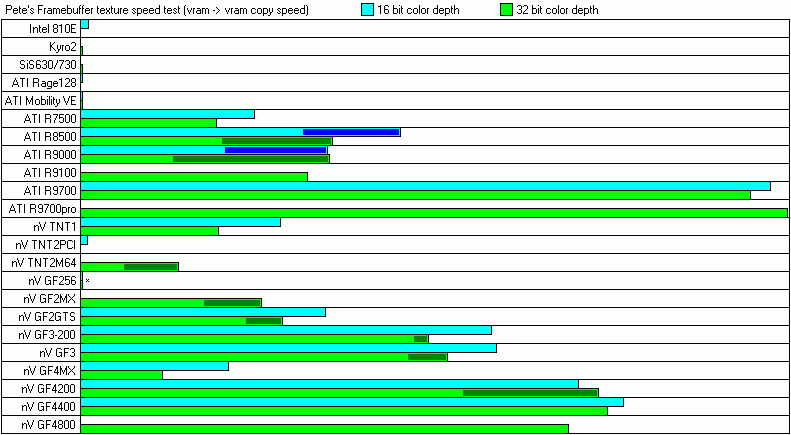Select the nV GF4MX row label

(x=50, y=371)
